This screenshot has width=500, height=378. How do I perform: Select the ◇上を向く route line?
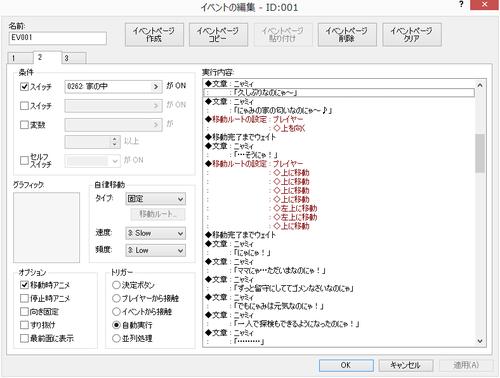pyautogui.click(x=339, y=128)
